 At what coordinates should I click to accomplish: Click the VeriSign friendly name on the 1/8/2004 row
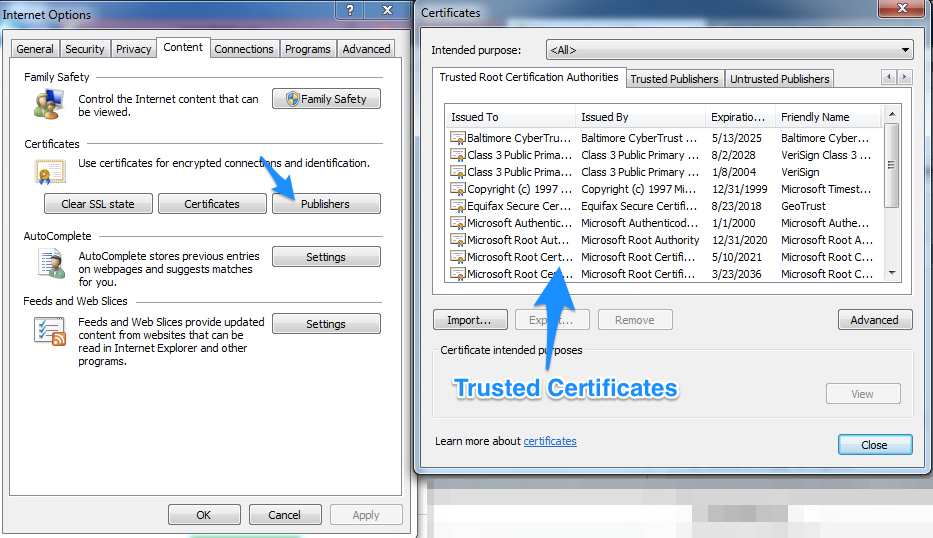tap(800, 172)
